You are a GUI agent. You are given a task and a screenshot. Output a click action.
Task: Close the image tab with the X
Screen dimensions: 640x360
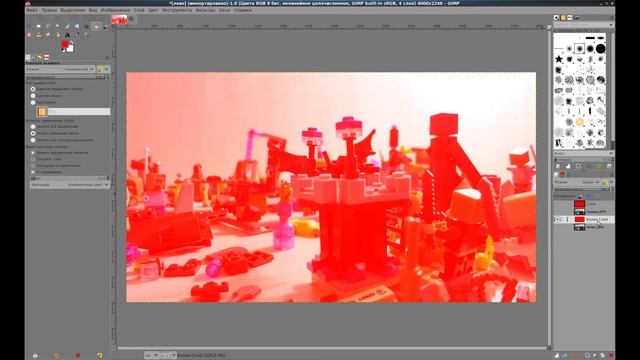[131, 19]
